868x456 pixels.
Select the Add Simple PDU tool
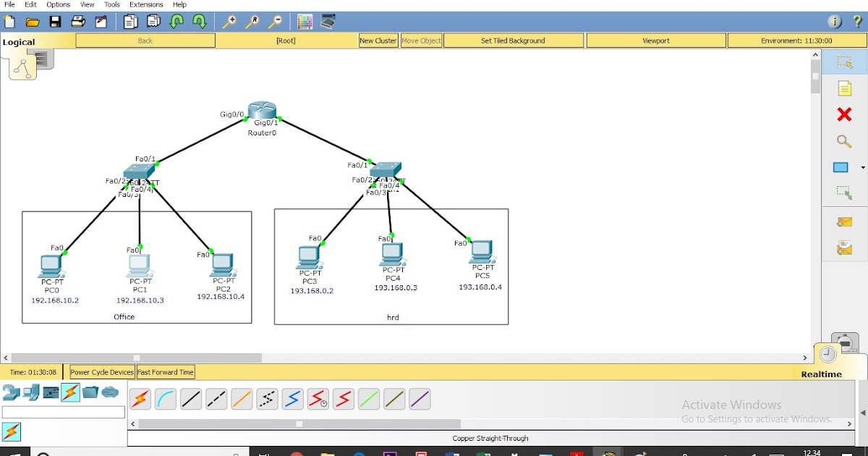pyautogui.click(x=844, y=221)
